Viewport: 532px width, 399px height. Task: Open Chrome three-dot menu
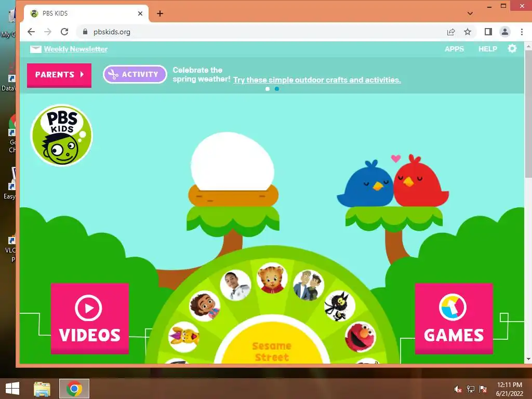coord(522,32)
